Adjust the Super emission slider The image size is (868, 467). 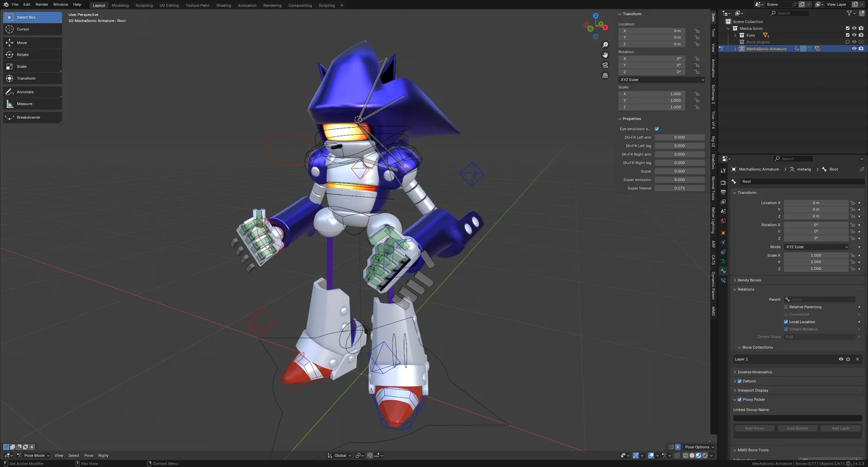tap(680, 180)
